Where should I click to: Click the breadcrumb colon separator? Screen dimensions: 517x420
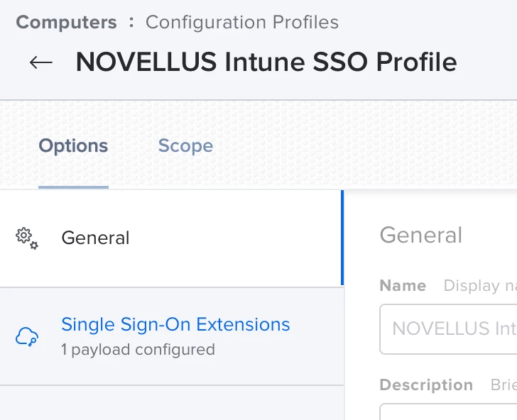pyautogui.click(x=131, y=23)
